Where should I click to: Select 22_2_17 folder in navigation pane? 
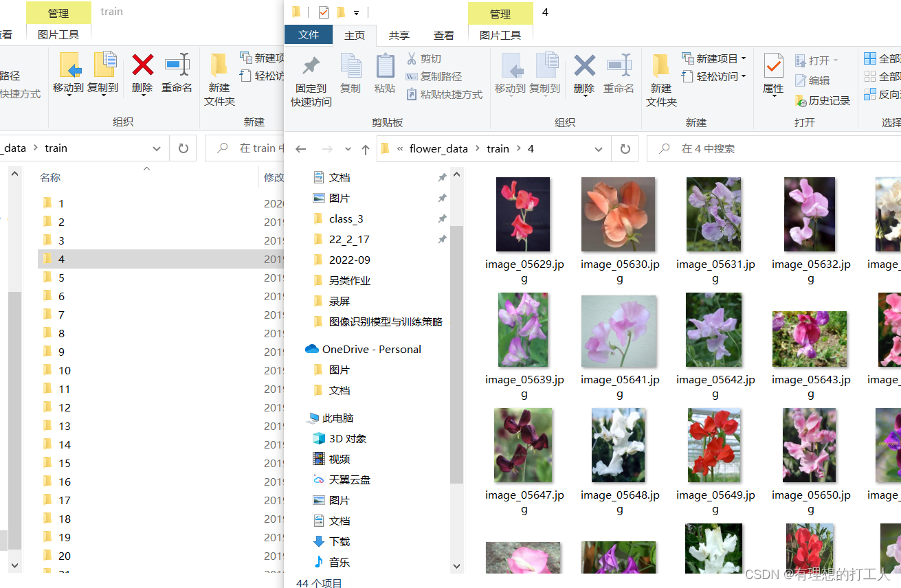coord(349,239)
